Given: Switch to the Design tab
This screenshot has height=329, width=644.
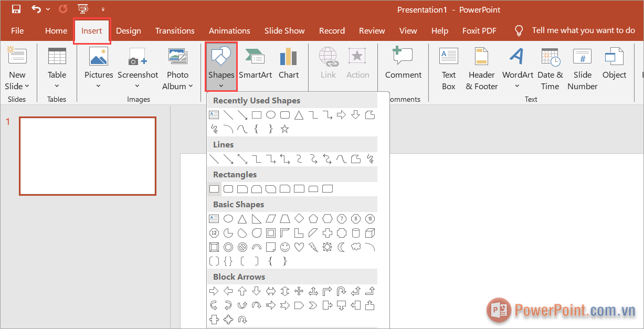Looking at the screenshot, I should 129,30.
